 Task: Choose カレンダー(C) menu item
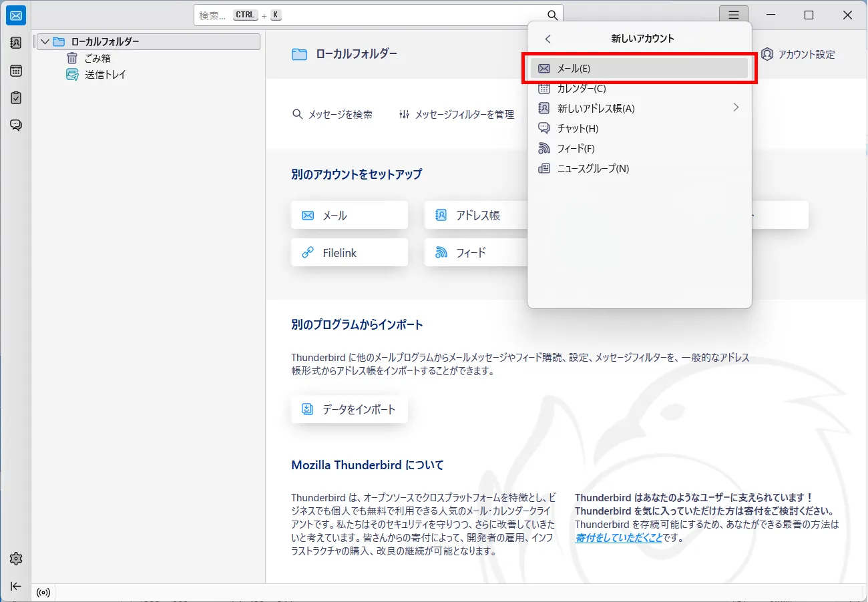(x=581, y=88)
